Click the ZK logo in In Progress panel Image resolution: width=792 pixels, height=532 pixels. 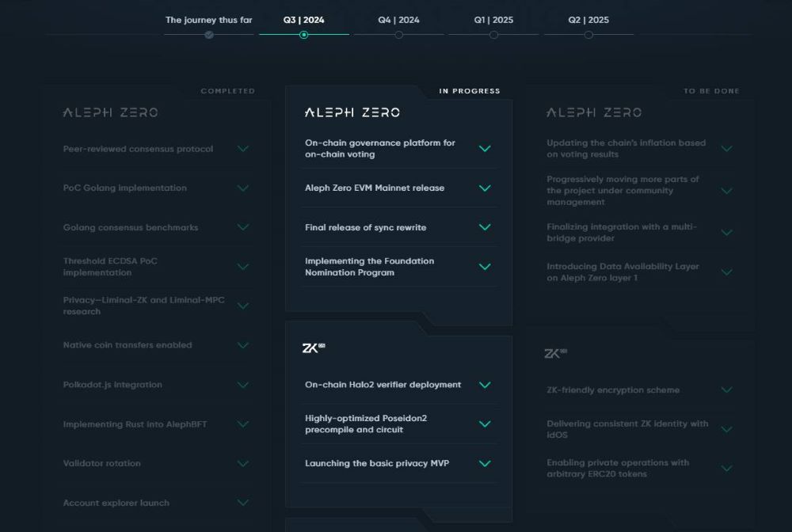click(x=314, y=348)
